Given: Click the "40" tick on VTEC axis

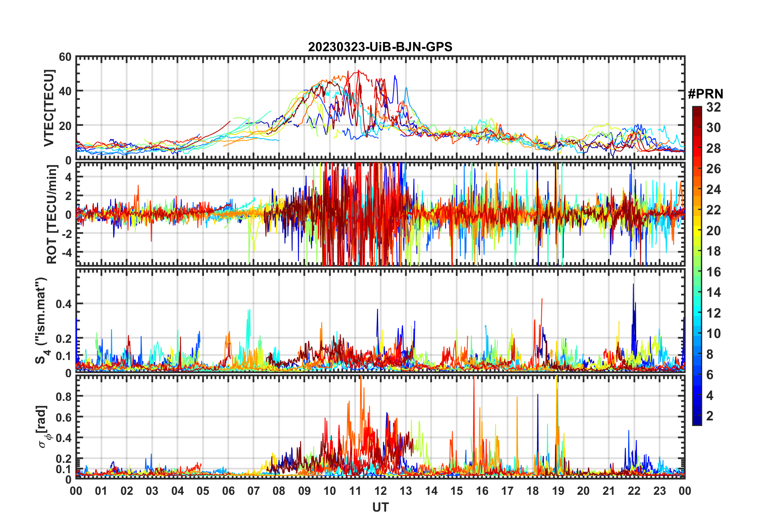Looking at the screenshot, I should (65, 91).
